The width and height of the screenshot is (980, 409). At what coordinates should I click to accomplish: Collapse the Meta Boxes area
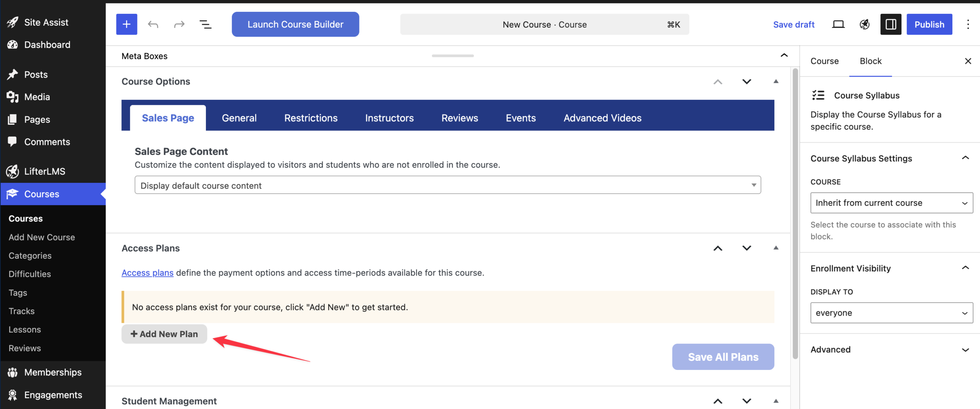tap(784, 56)
